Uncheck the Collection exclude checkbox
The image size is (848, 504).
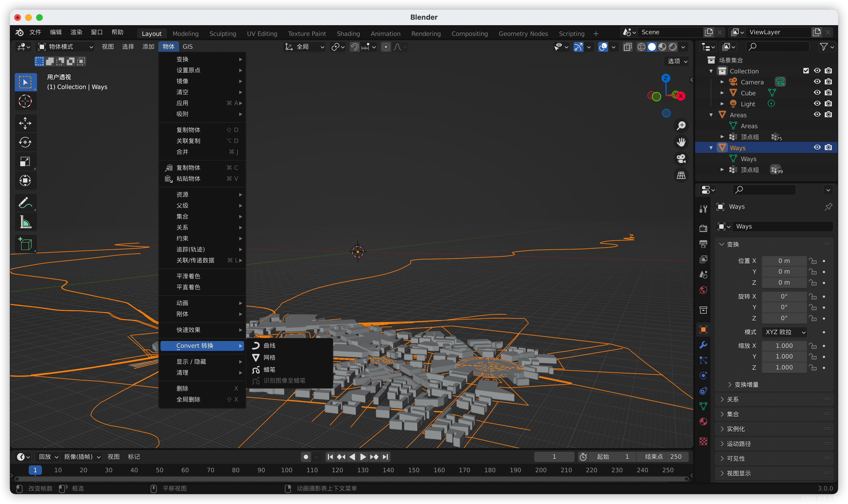coord(806,71)
